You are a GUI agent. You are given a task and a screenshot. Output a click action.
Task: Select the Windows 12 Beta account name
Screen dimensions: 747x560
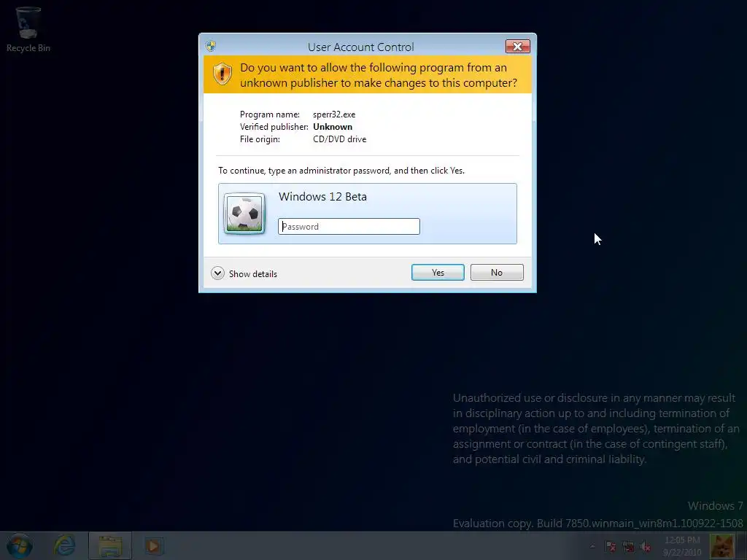(322, 197)
